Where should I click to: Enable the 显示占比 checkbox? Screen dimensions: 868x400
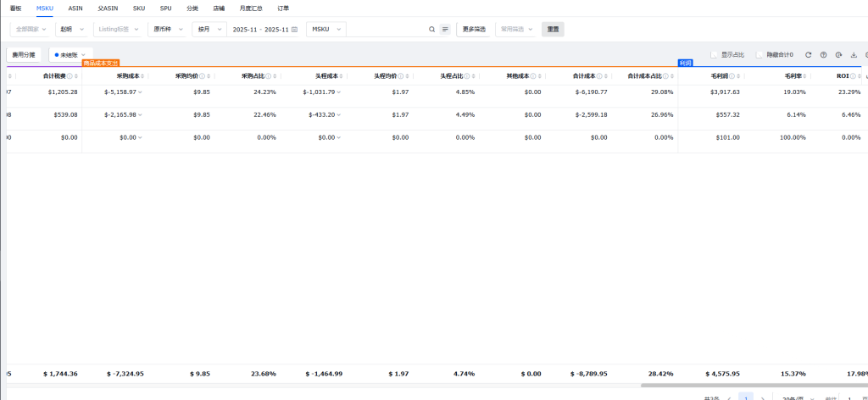[715, 55]
